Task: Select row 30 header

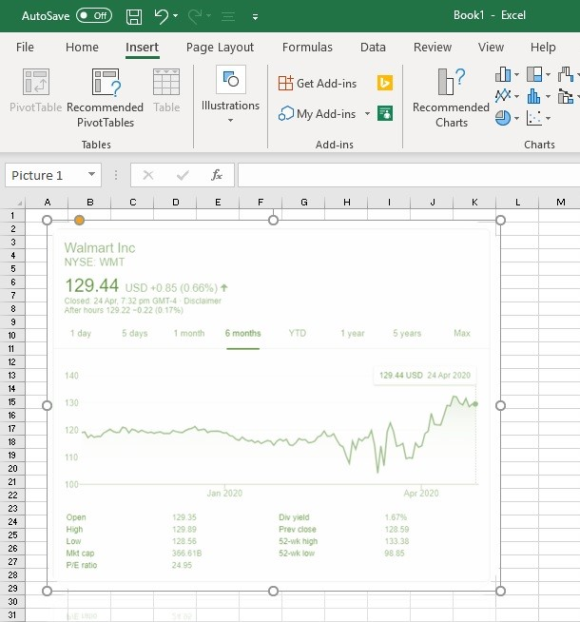Action: point(12,602)
